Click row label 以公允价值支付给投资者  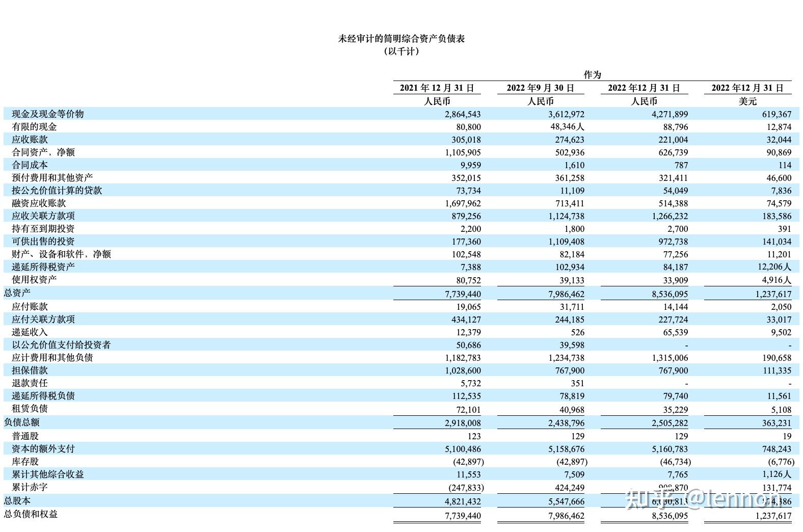pos(62,344)
